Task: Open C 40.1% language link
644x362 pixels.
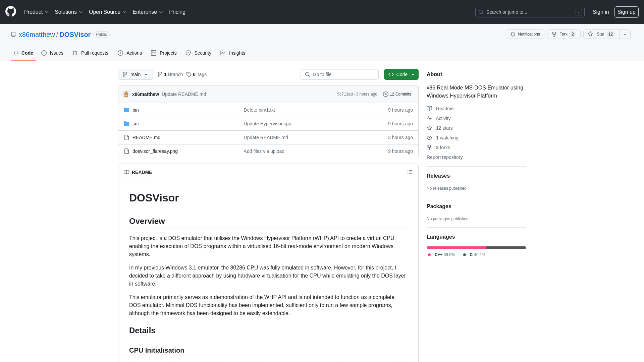Action: [x=474, y=255]
